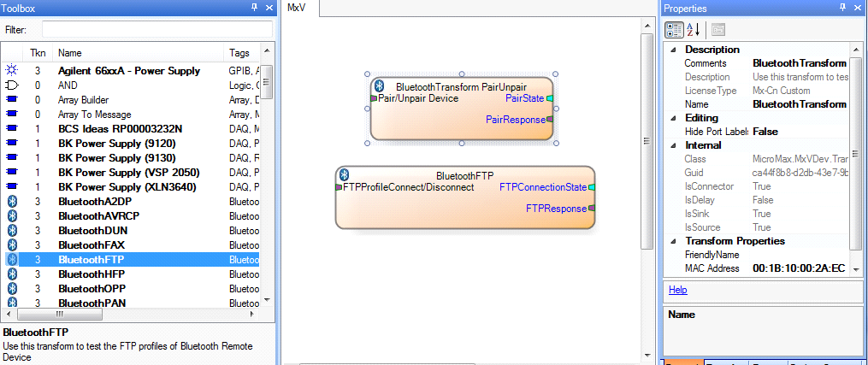
Task: Click Toolbox list scroll down arrow
Action: (x=266, y=299)
